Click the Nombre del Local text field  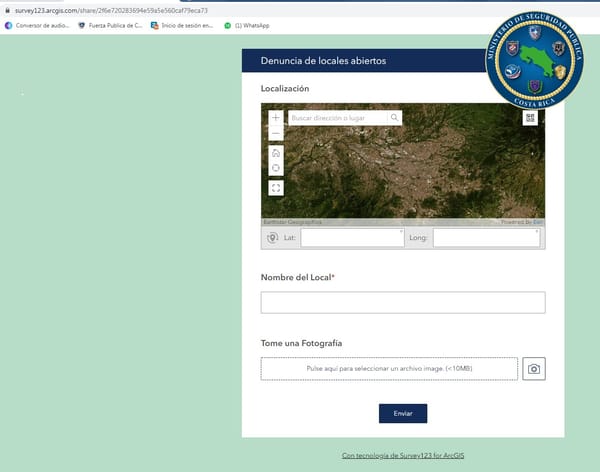pyautogui.click(x=403, y=302)
